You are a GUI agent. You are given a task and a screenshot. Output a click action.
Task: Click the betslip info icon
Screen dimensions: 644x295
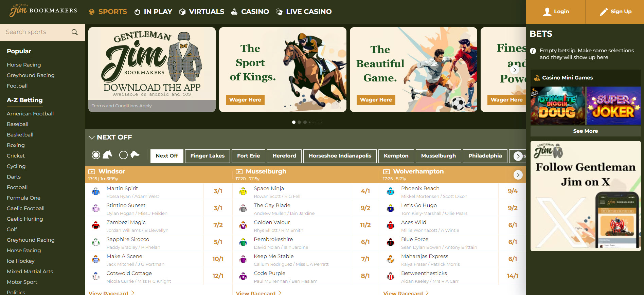click(x=533, y=51)
